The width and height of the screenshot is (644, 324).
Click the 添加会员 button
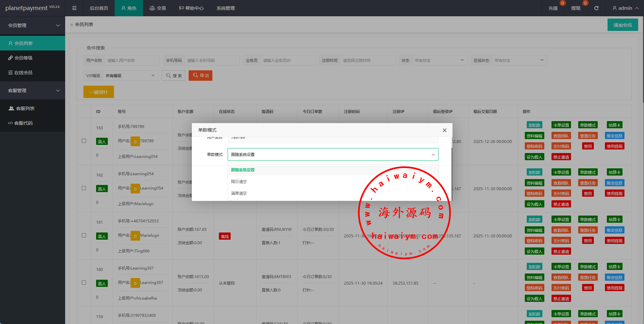623,25
